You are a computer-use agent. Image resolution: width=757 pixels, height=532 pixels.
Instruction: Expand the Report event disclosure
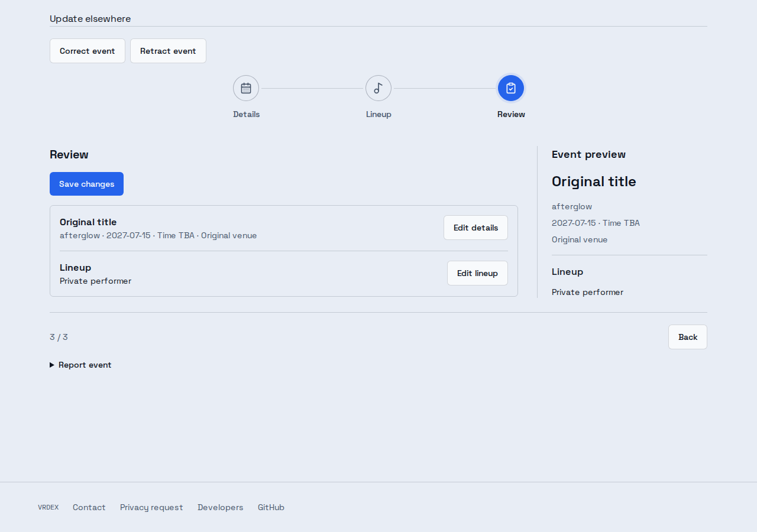click(80, 365)
